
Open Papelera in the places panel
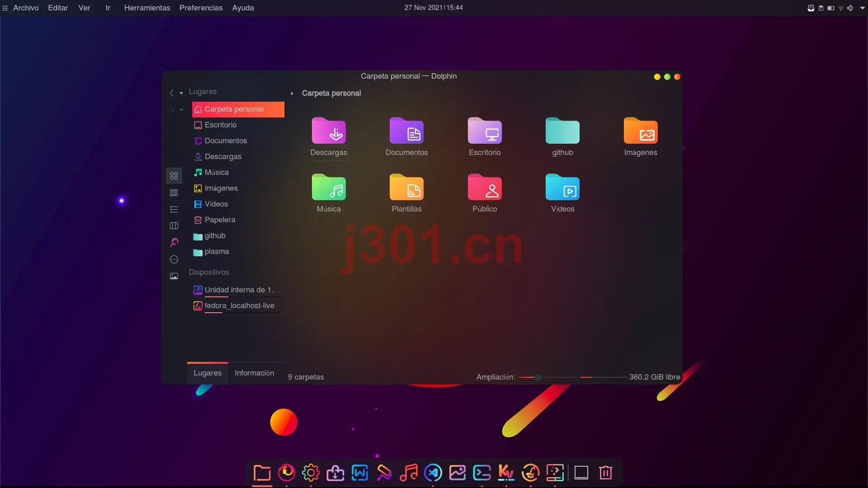click(238, 220)
